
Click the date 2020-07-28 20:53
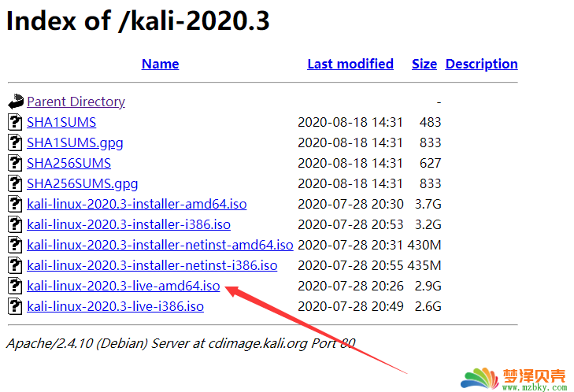pyautogui.click(x=350, y=225)
